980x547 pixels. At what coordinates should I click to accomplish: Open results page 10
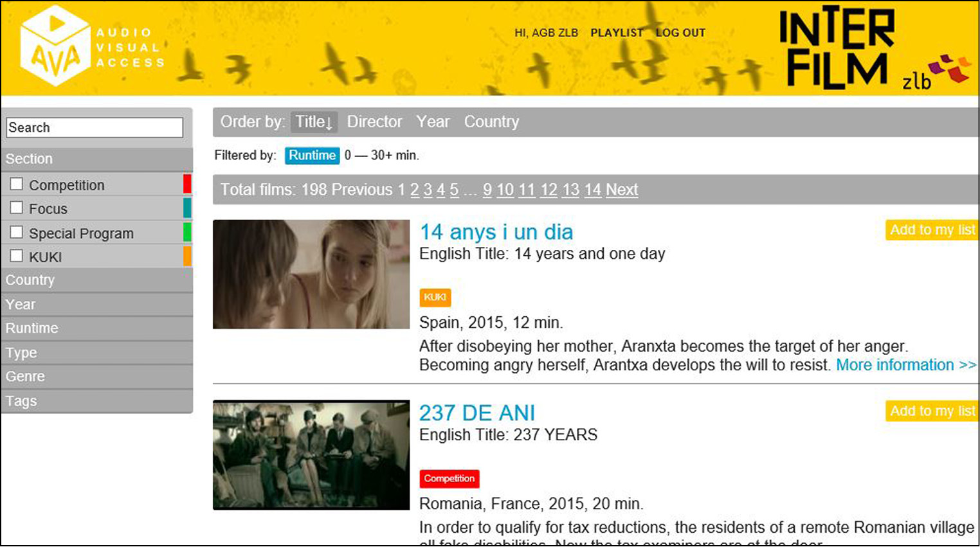point(505,190)
